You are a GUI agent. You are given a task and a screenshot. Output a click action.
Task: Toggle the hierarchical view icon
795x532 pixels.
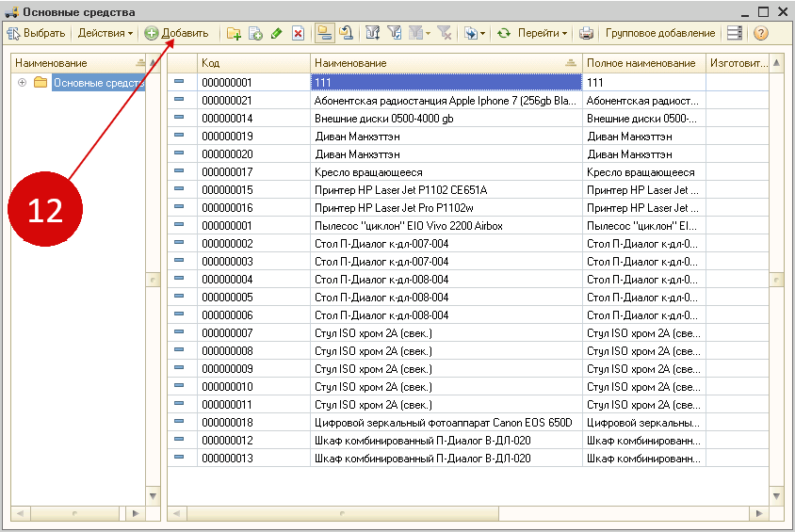point(324,33)
